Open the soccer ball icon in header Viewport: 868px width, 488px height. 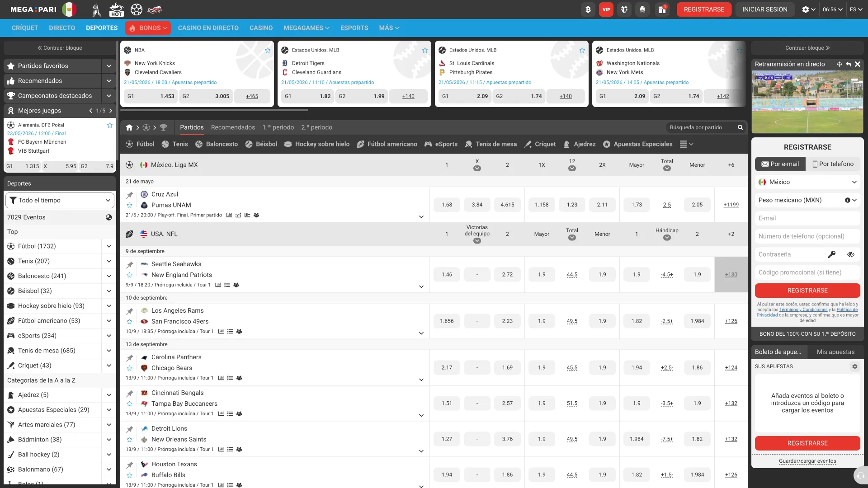pos(137,9)
